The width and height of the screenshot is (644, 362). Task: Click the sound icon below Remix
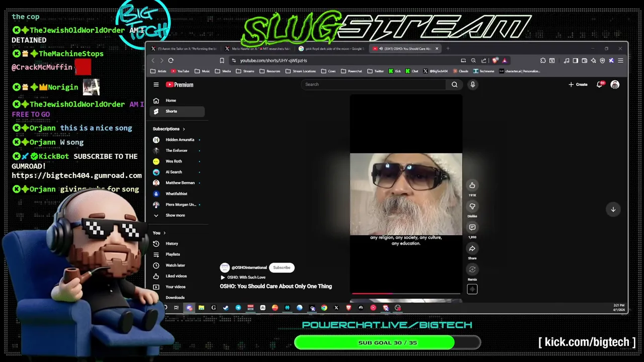tap(472, 289)
